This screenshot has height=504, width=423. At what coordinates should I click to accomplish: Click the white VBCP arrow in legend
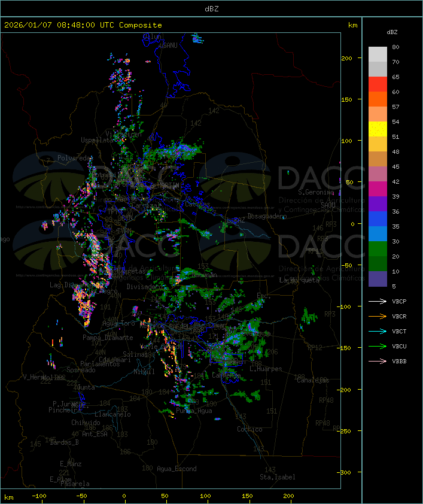coord(378,302)
